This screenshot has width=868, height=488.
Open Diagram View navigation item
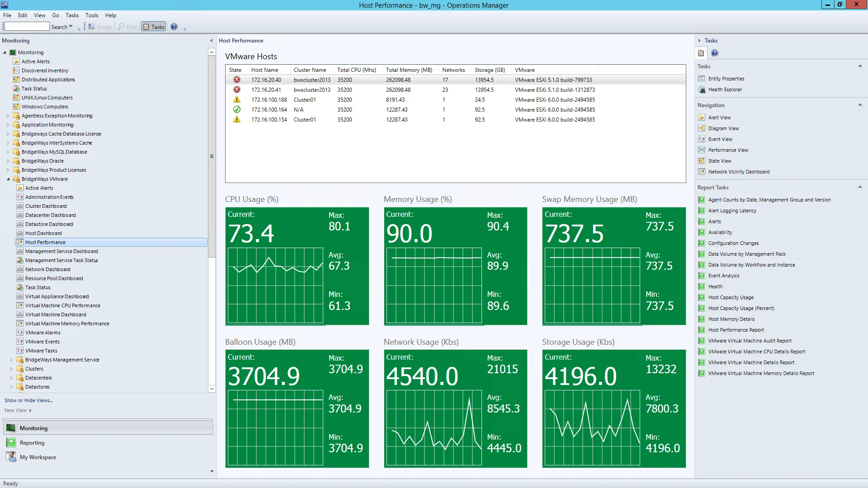[723, 128]
